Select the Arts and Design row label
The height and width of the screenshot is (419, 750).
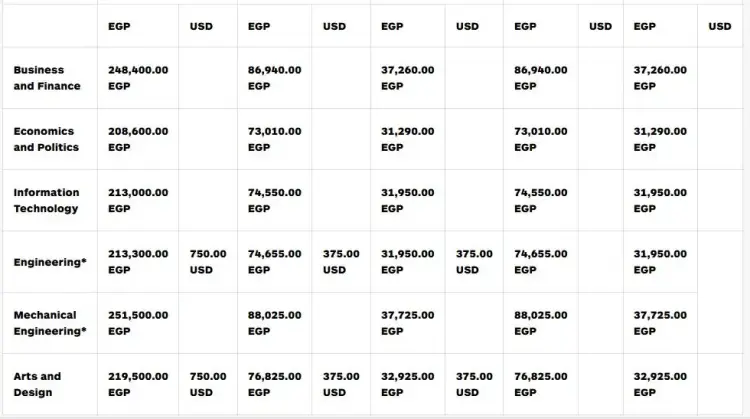tap(37, 384)
